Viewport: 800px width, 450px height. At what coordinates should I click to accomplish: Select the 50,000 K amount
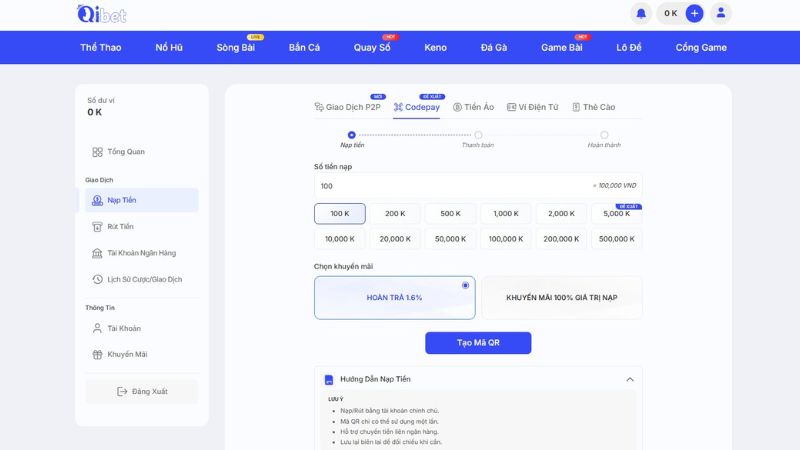(451, 239)
